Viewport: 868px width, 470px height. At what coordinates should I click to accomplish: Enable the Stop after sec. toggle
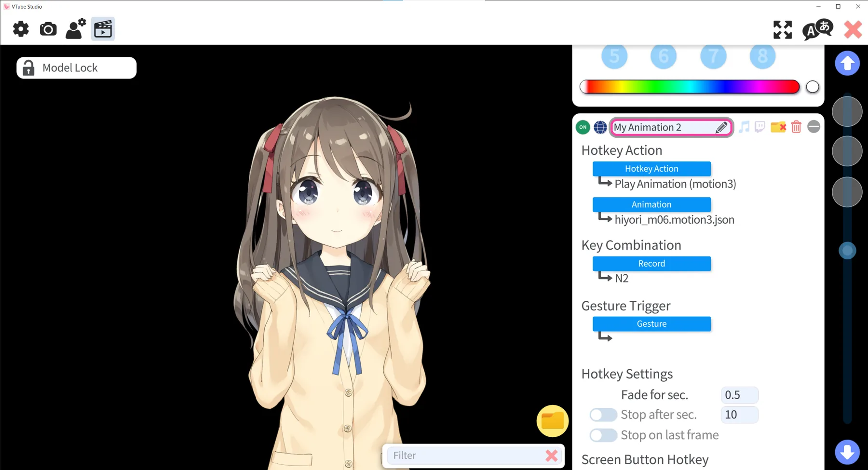pyautogui.click(x=603, y=415)
